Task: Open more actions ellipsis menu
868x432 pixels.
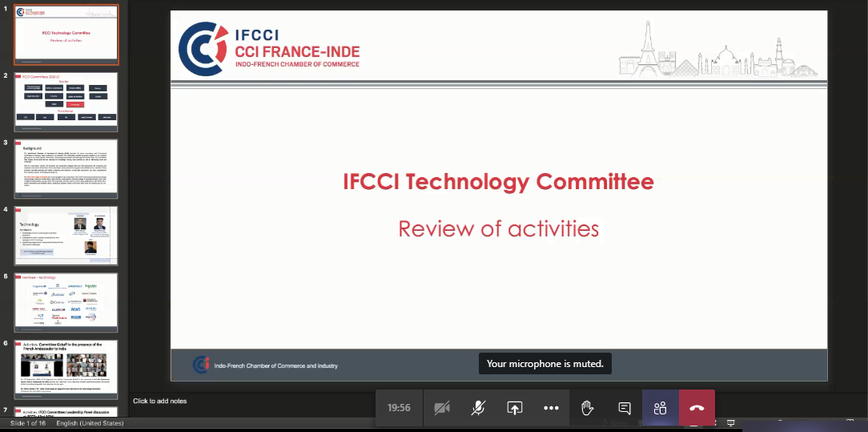Action: (x=551, y=408)
